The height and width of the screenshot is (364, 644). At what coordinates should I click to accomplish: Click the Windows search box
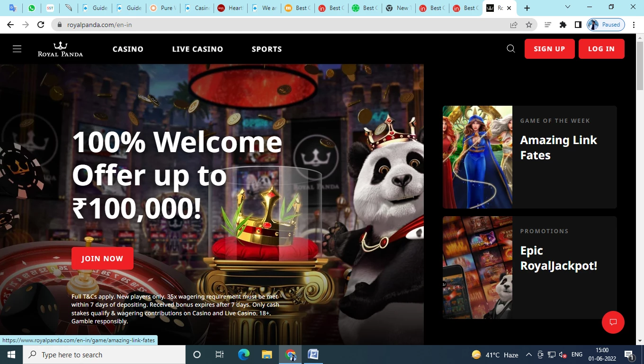(104, 355)
